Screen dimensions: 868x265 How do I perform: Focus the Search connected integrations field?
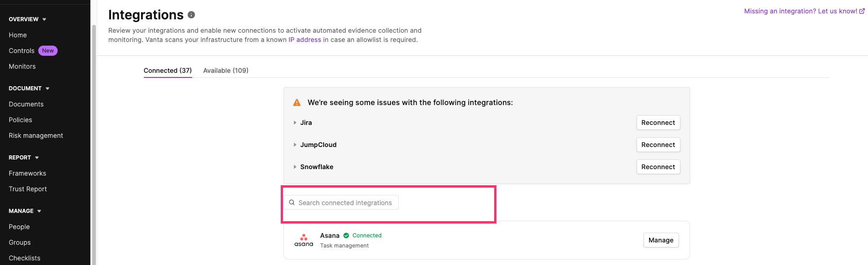pyautogui.click(x=341, y=203)
